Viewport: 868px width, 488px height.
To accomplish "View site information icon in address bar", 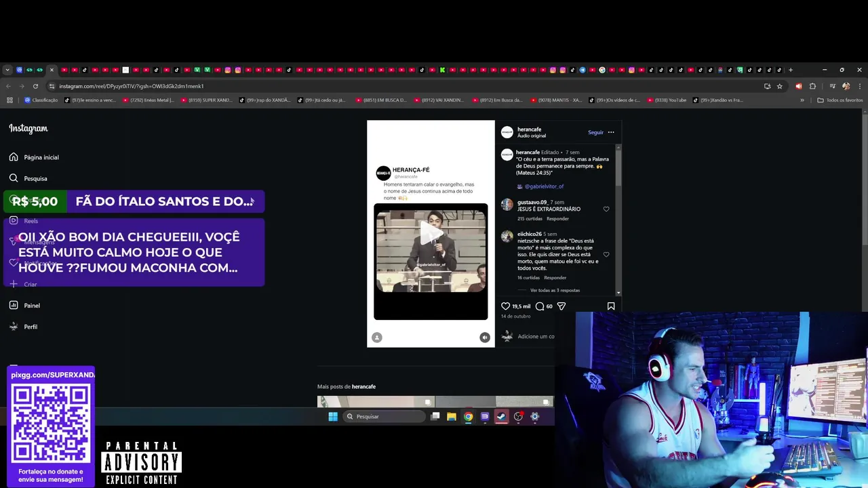I will pyautogui.click(x=52, y=86).
